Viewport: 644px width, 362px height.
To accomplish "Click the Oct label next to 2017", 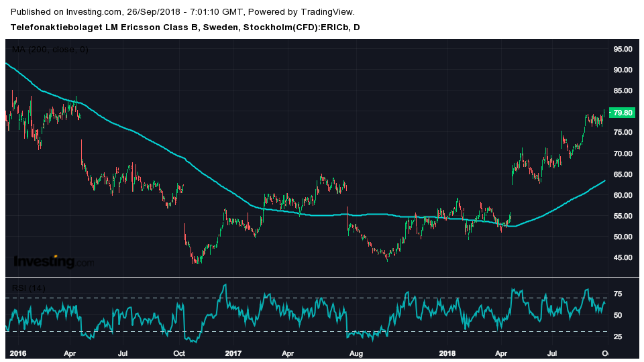I will 179,353.
